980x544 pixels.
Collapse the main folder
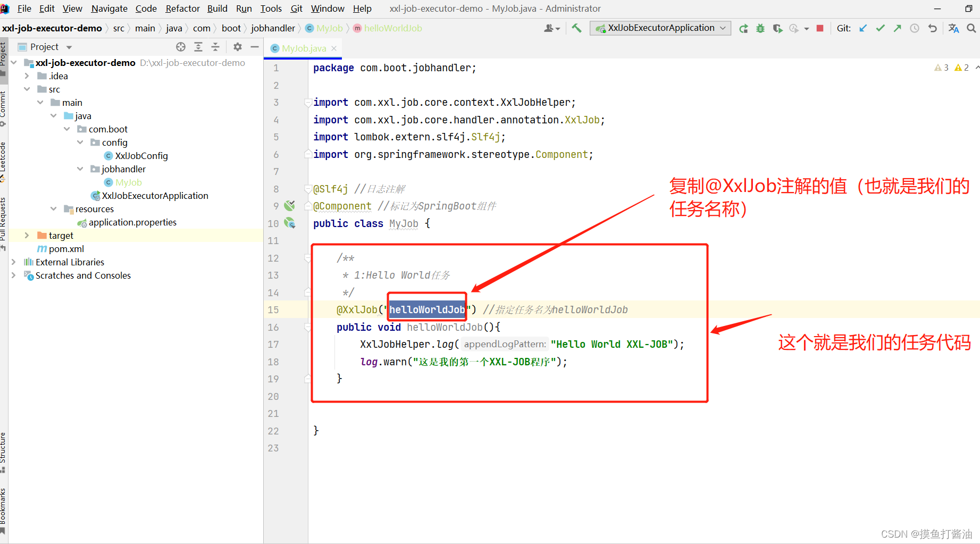tap(40, 103)
